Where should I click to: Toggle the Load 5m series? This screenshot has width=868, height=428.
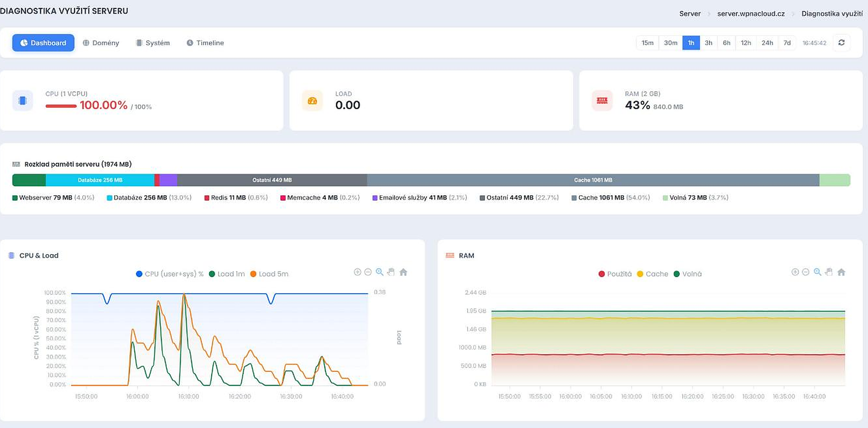click(269, 274)
